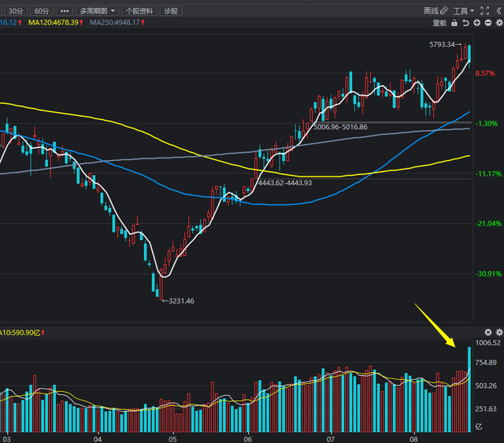Enter fullscreen chart view
The height and width of the screenshot is (443, 504).
click(483, 11)
